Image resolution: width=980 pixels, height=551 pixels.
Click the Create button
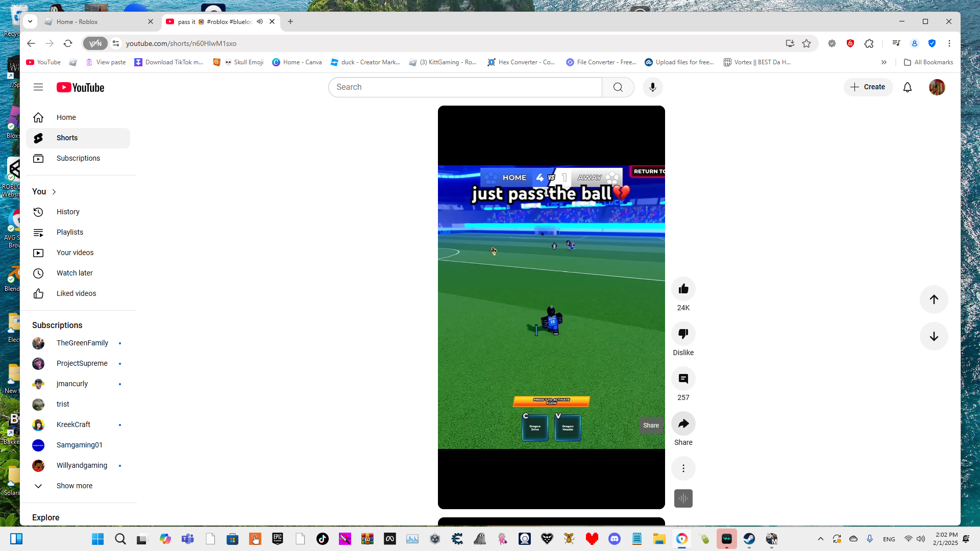pos(868,87)
